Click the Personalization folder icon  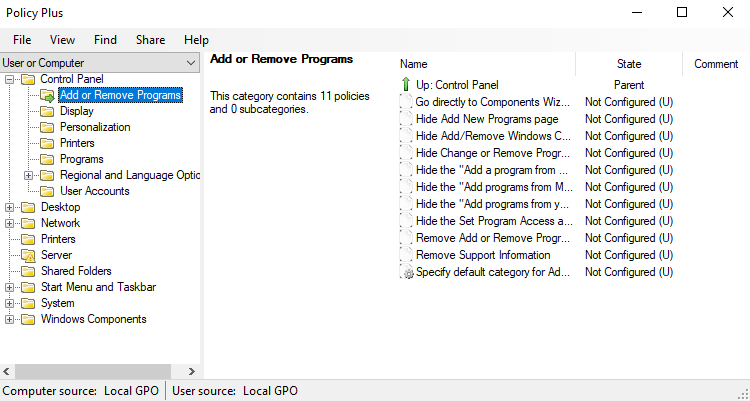pyautogui.click(x=47, y=127)
